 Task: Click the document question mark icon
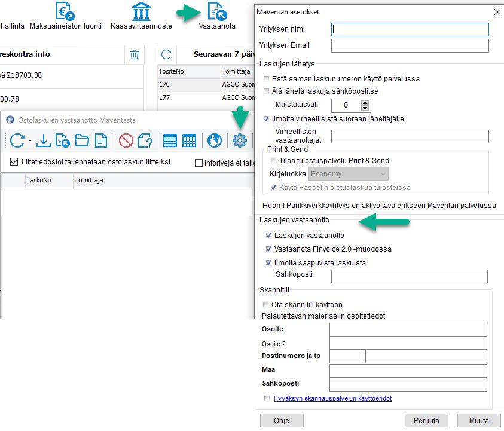(145, 140)
